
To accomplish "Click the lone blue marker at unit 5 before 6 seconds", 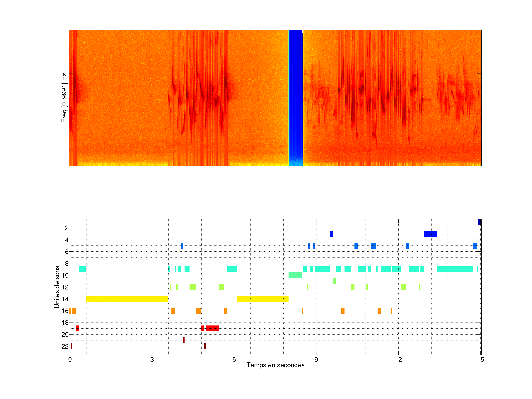I will [x=182, y=245].
